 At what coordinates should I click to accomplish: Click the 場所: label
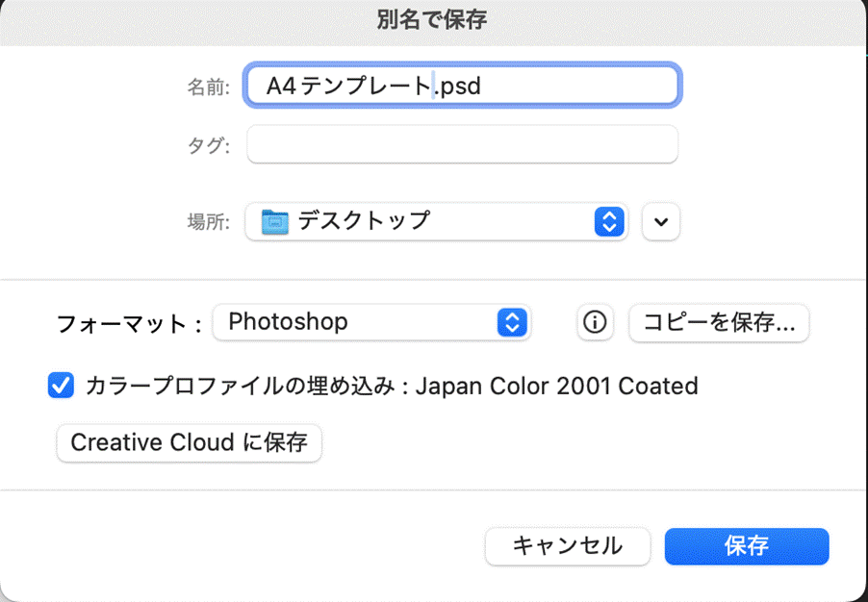point(208,222)
